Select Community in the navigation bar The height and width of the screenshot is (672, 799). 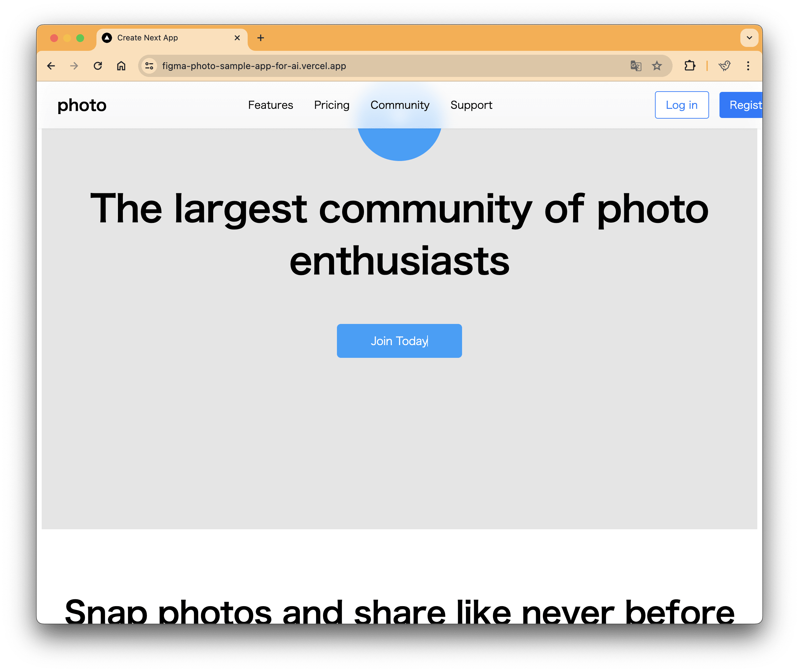click(399, 105)
